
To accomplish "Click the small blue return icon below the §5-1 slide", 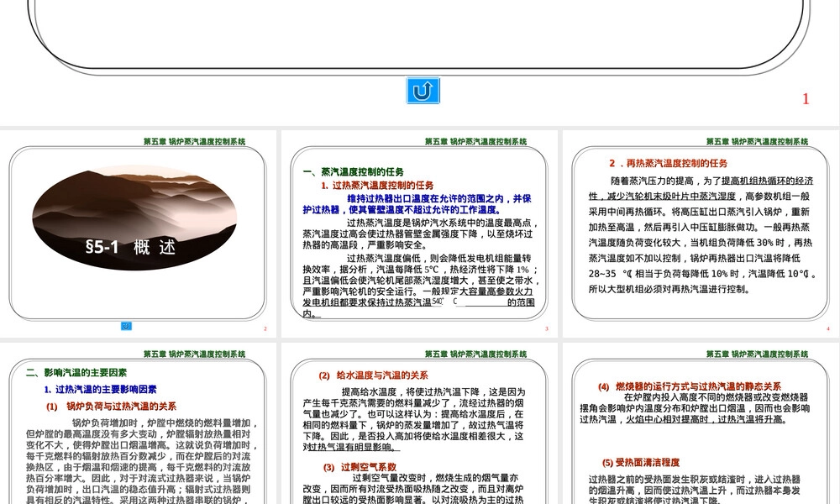I will pyautogui.click(x=126, y=326).
